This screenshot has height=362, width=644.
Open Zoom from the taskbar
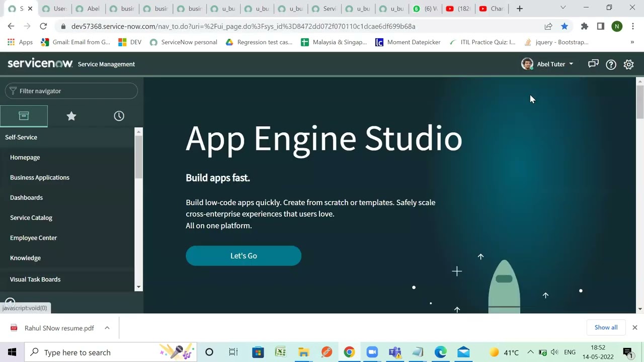click(x=372, y=352)
